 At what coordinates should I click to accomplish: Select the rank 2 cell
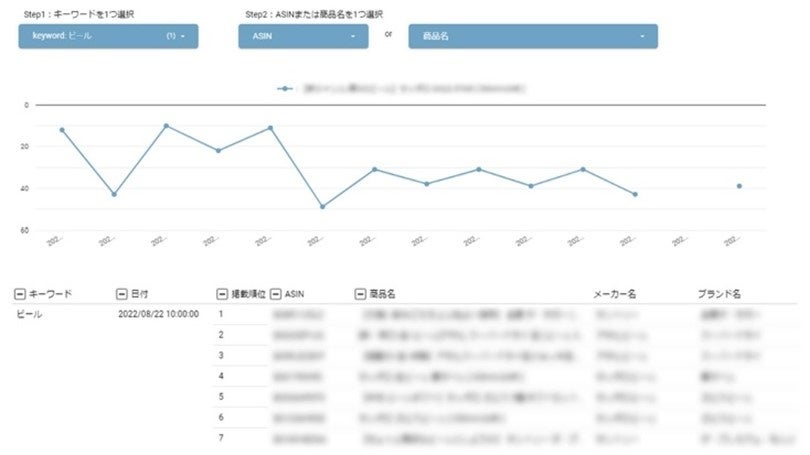pos(221,335)
